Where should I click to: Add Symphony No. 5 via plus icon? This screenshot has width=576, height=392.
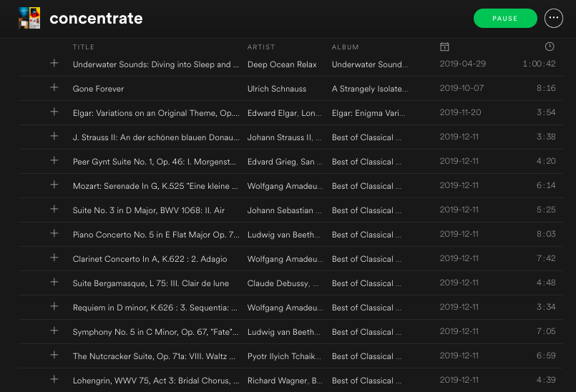54,330
